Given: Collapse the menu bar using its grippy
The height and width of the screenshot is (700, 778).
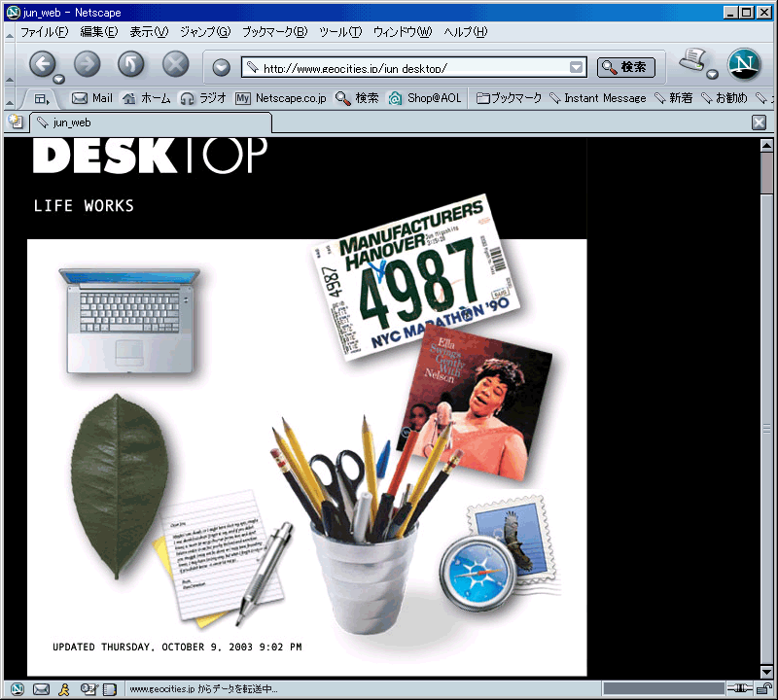Looking at the screenshot, I should (9, 33).
